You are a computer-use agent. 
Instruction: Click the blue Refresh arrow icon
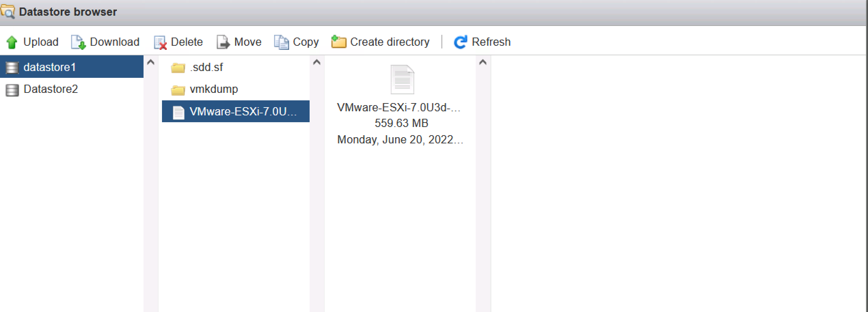[460, 42]
